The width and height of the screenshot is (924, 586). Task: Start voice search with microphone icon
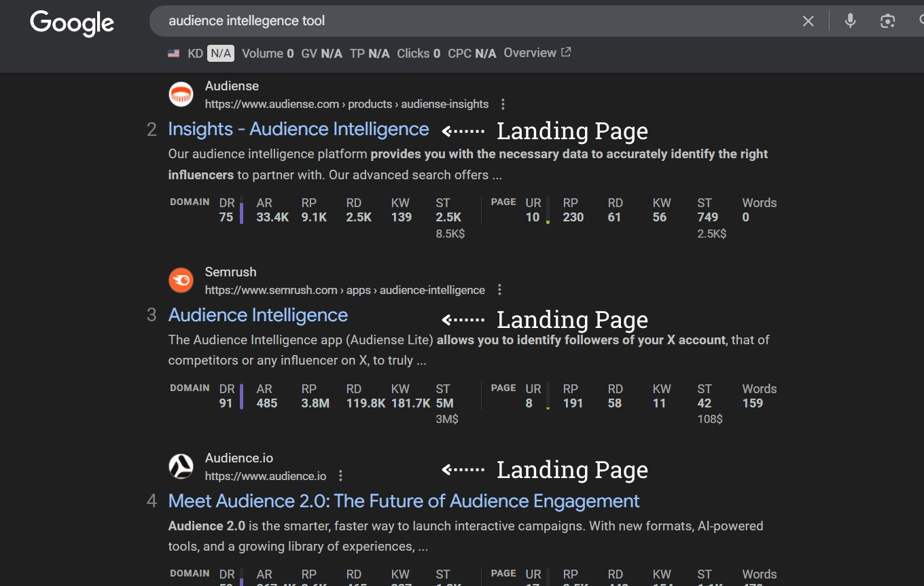coord(850,21)
